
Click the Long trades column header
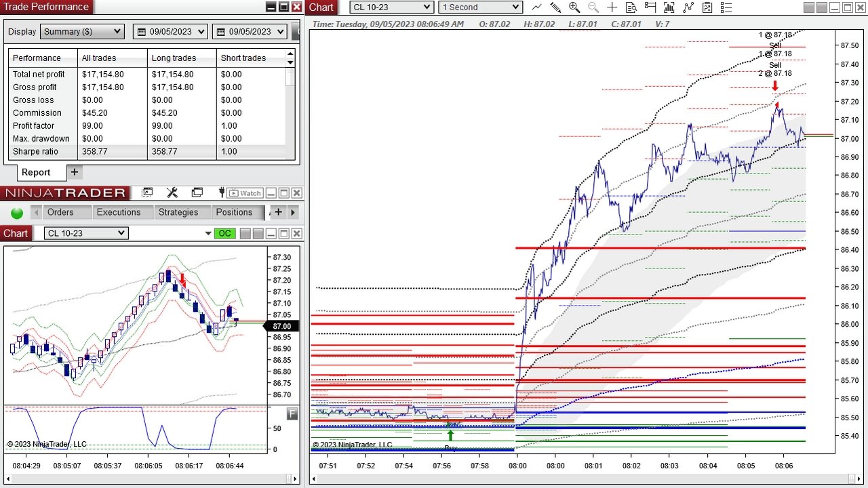click(x=182, y=58)
